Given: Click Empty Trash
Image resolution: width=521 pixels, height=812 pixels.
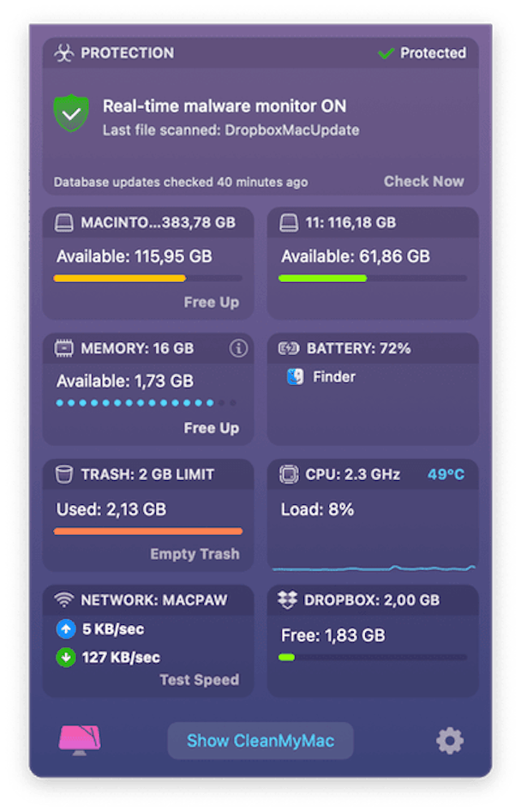Looking at the screenshot, I should coord(195,554).
